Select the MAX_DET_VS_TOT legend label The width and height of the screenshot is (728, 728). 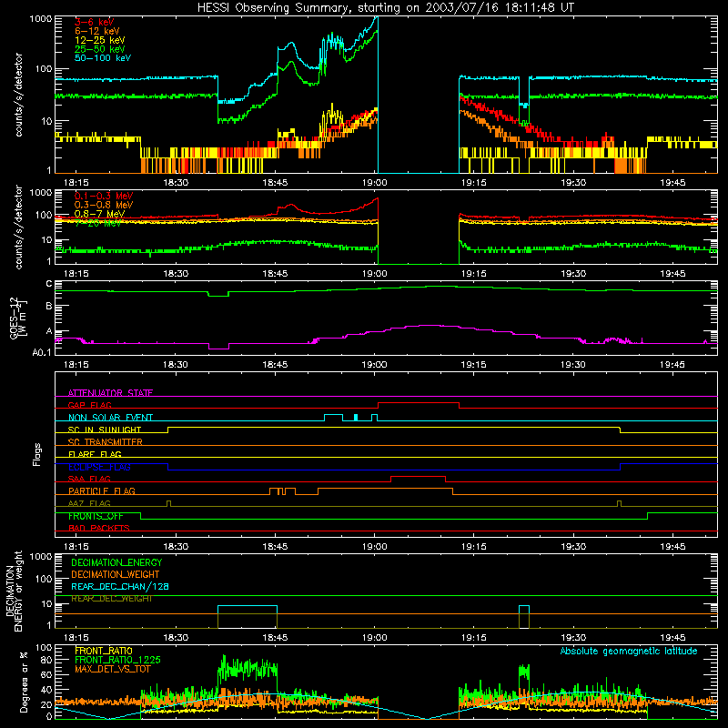pos(112,669)
